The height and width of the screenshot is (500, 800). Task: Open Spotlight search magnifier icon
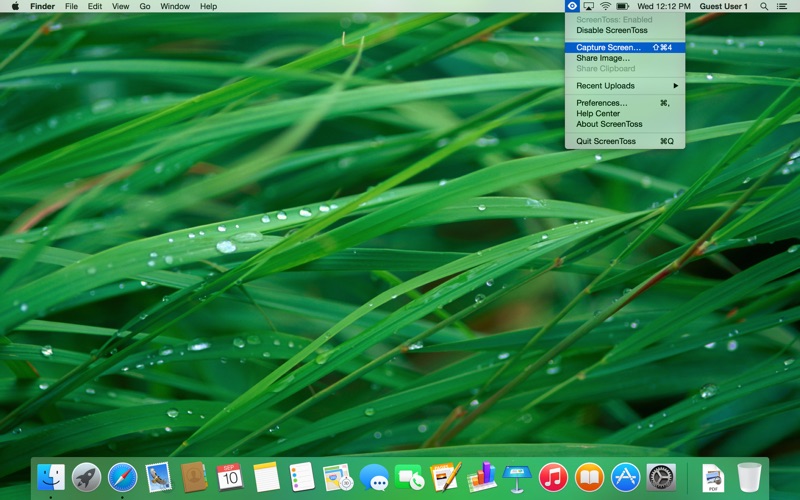pyautogui.click(x=764, y=6)
